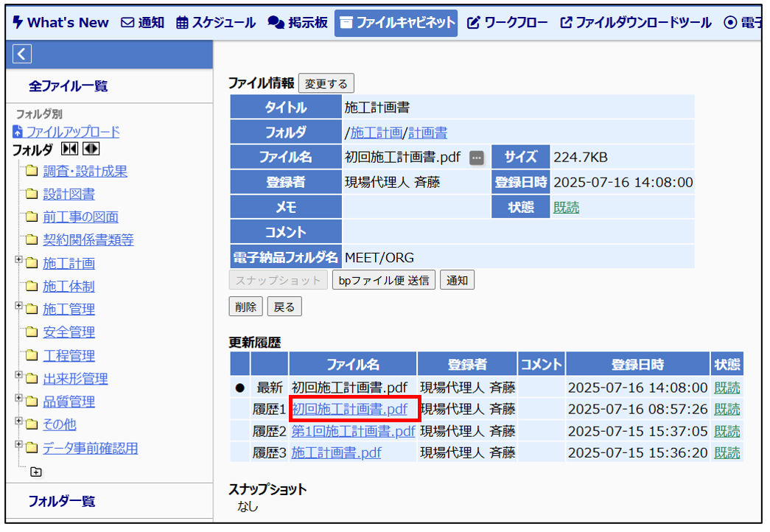Switch to the スケジュール tab
Image resolution: width=770 pixels, height=532 pixels.
point(216,23)
